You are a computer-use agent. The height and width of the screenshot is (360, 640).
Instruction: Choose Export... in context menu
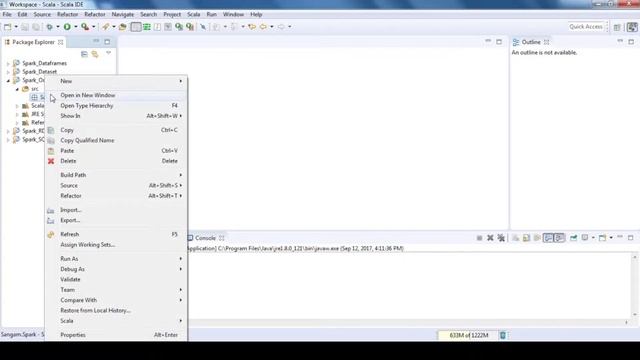coord(116,220)
